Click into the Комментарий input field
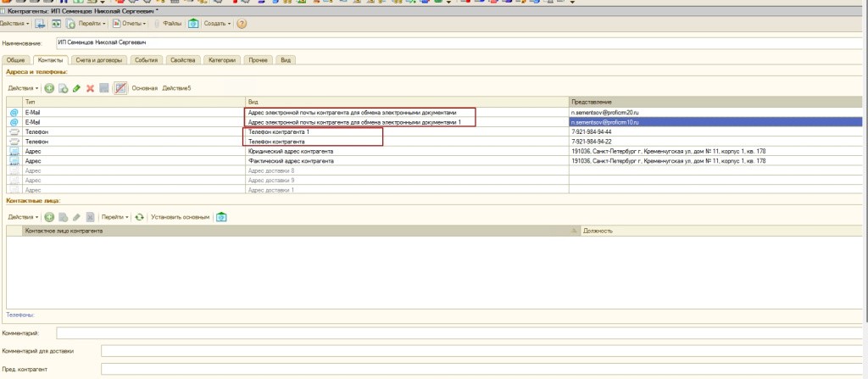Image resolution: width=868 pixels, height=379 pixels. (x=458, y=333)
